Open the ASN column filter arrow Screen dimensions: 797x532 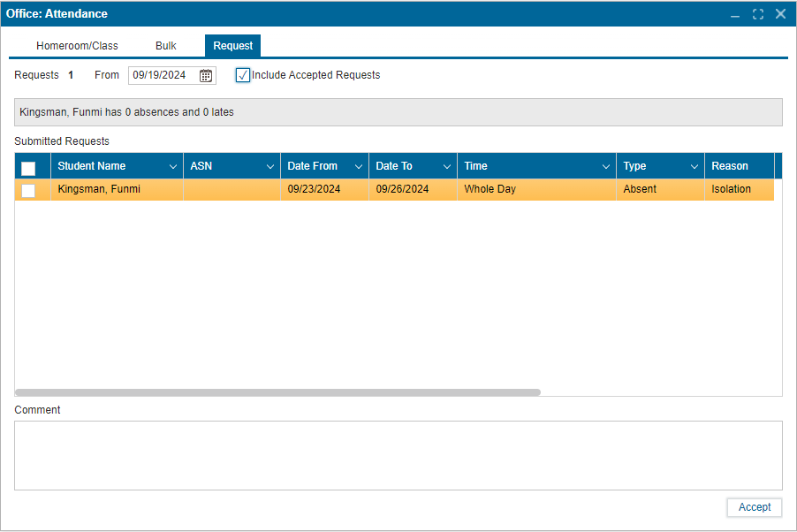270,167
